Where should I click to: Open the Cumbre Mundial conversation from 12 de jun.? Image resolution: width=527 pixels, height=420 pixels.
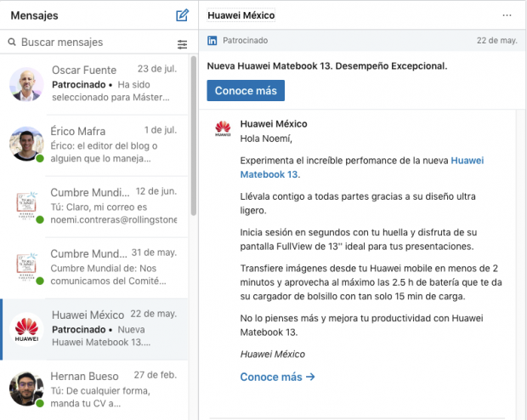click(x=94, y=207)
